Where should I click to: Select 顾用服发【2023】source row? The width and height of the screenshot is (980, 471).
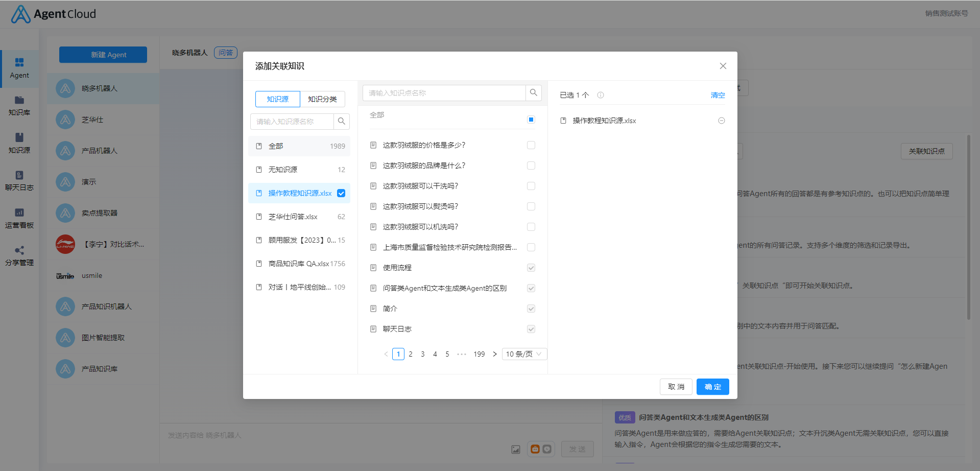[x=299, y=240]
